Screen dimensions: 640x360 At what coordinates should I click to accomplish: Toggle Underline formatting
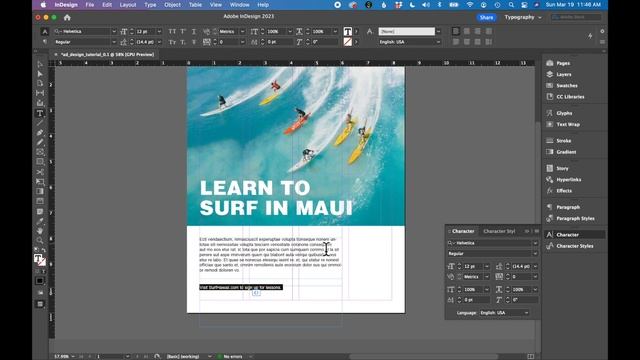coord(194,31)
